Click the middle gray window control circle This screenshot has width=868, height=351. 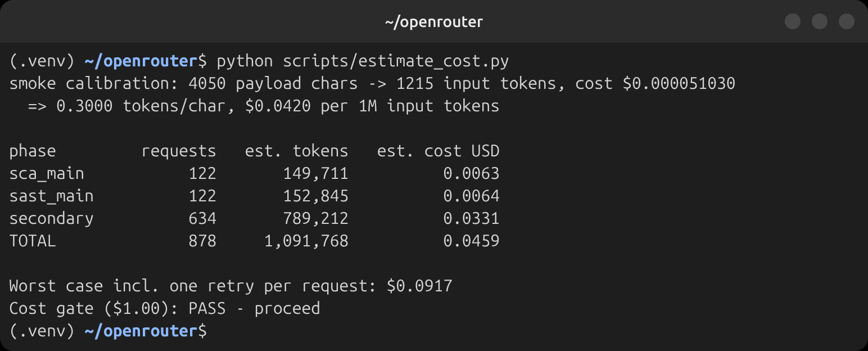click(x=820, y=21)
